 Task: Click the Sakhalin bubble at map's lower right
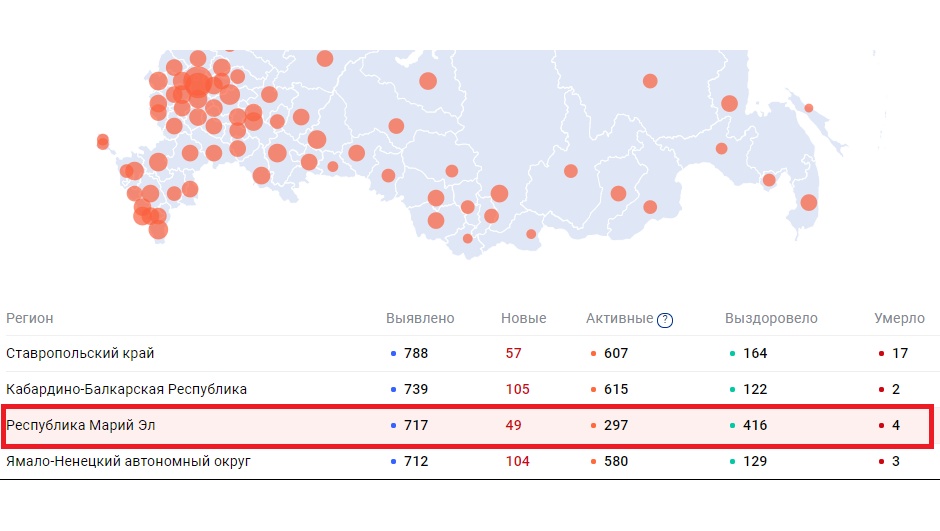(x=808, y=203)
